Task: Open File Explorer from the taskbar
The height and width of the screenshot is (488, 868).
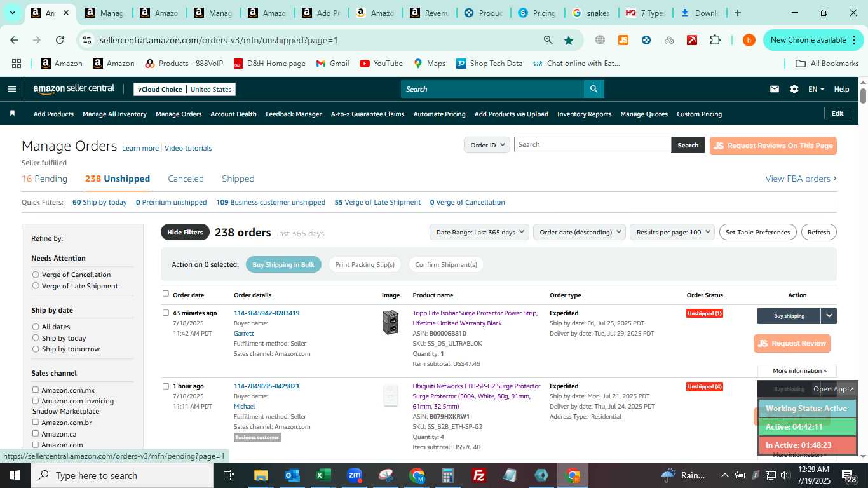Action: [261, 475]
